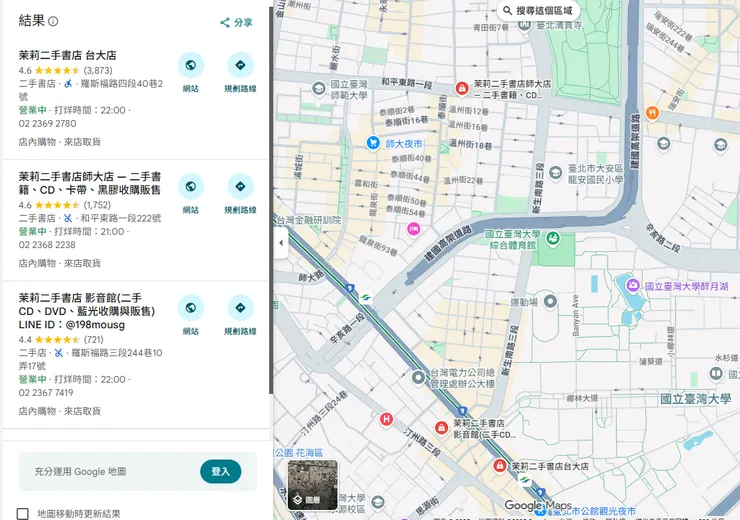Get directions to 茉莉二手書店 台大店
This screenshot has height=520, width=740.
click(x=240, y=65)
